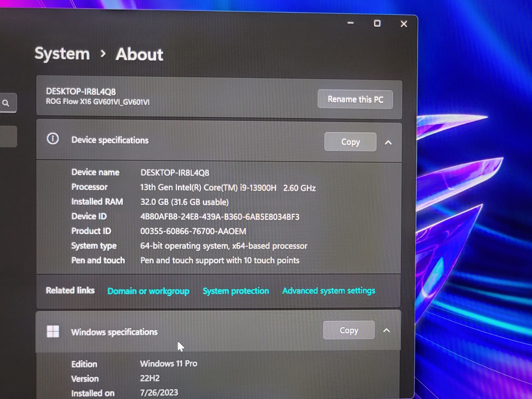Click the Device specifications info icon
532x399 pixels.
[x=53, y=139]
